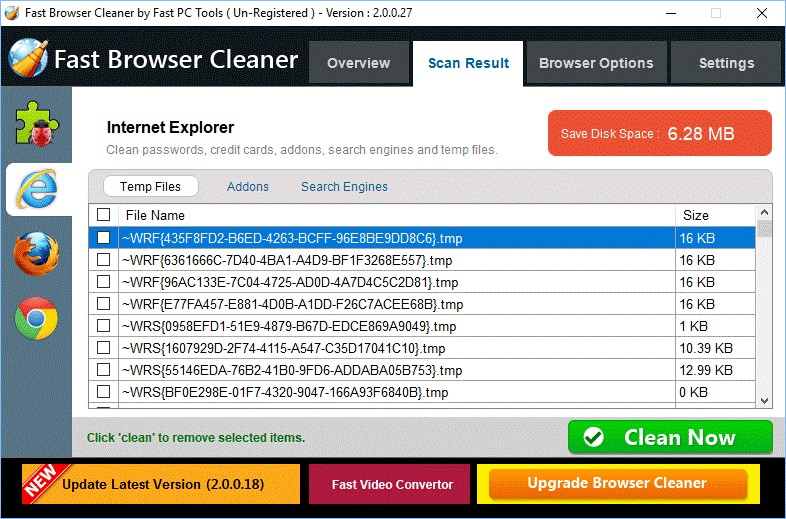Click the scrollbar up arrow
Image resolution: width=786 pixels, height=519 pixels.
click(764, 212)
